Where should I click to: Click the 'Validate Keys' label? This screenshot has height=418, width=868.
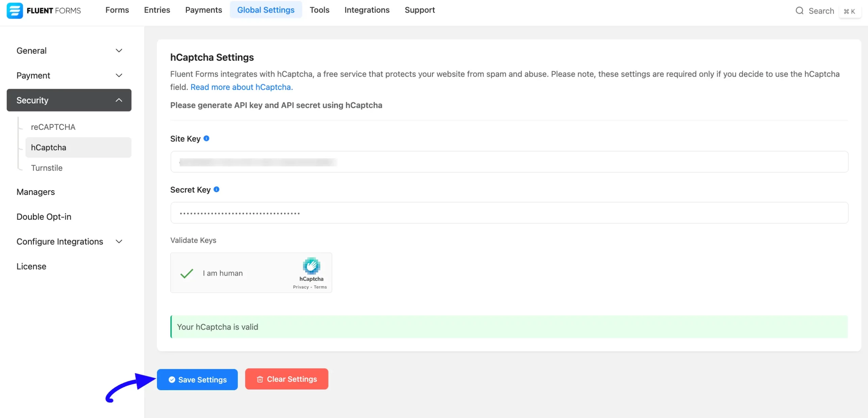[193, 240]
